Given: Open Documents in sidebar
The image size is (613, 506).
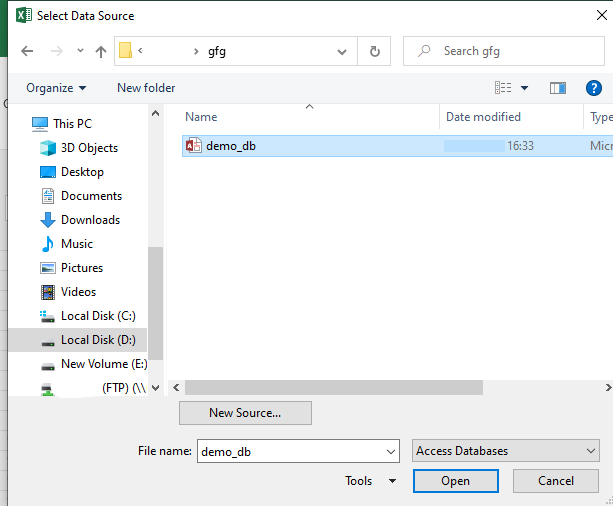Looking at the screenshot, I should [x=91, y=196].
